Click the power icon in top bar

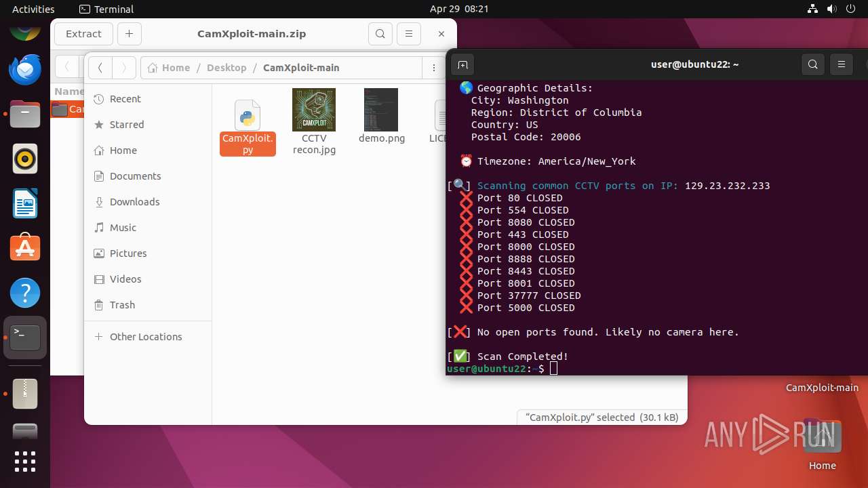click(850, 9)
